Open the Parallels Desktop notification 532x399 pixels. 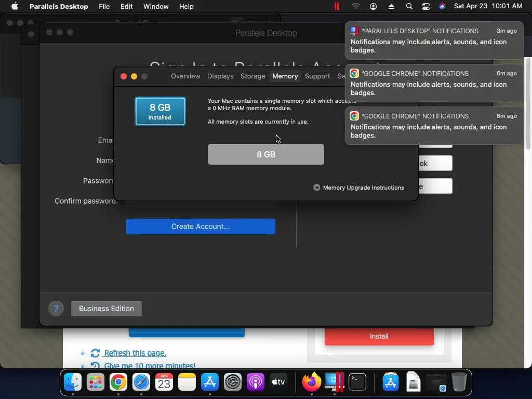pos(434,41)
